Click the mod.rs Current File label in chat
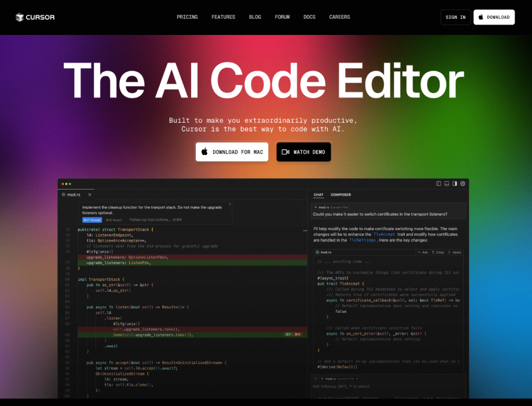 tap(331, 207)
